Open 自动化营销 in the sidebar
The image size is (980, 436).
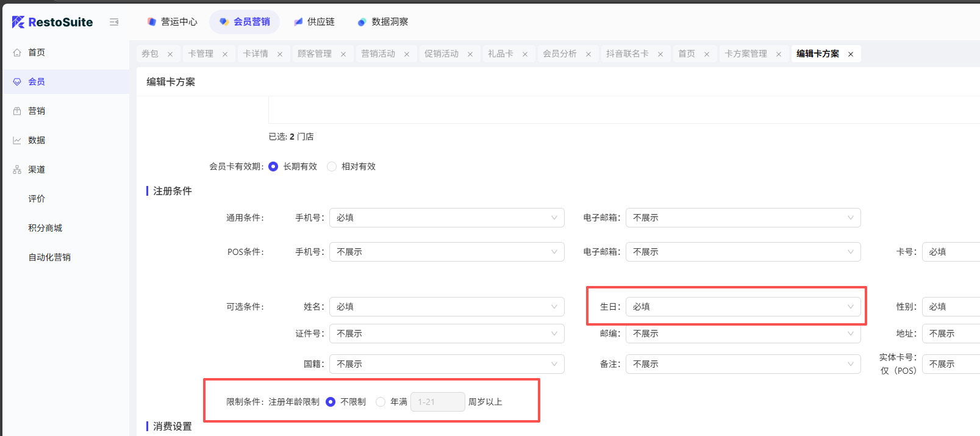tap(49, 257)
